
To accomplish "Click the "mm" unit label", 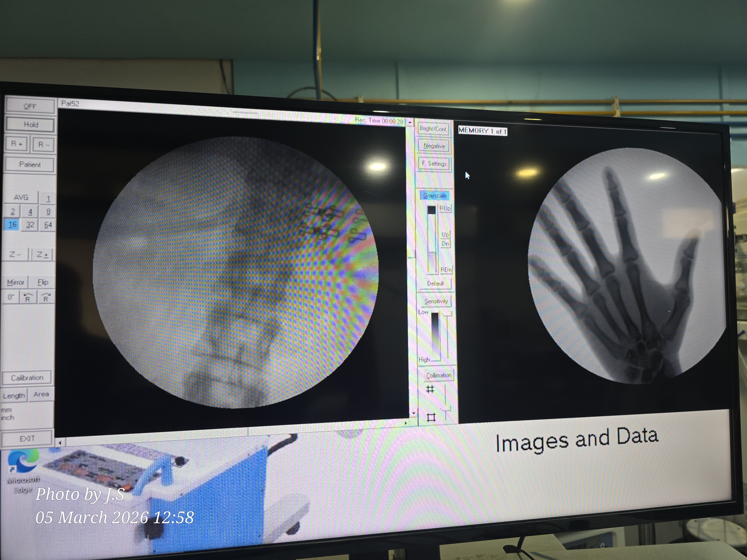I will [x=6, y=410].
